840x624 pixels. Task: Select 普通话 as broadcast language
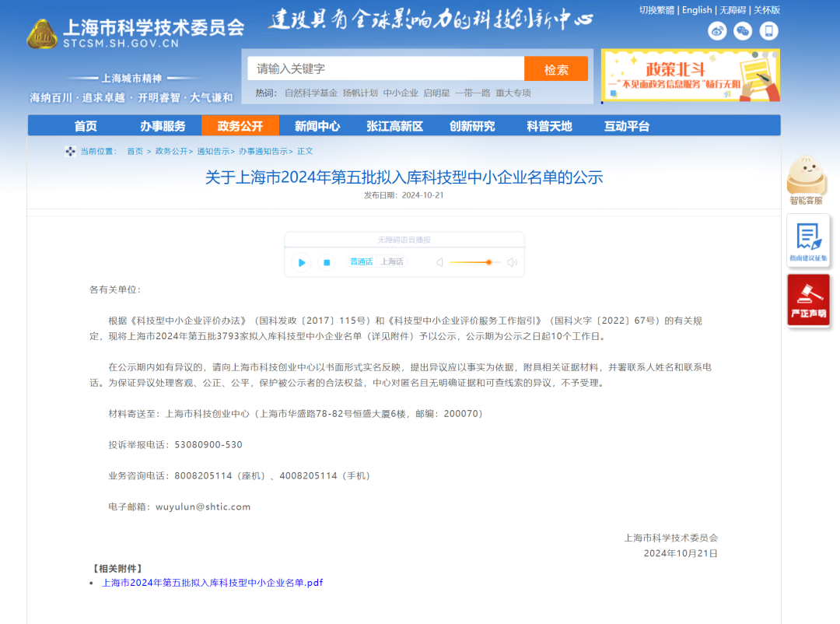click(361, 262)
